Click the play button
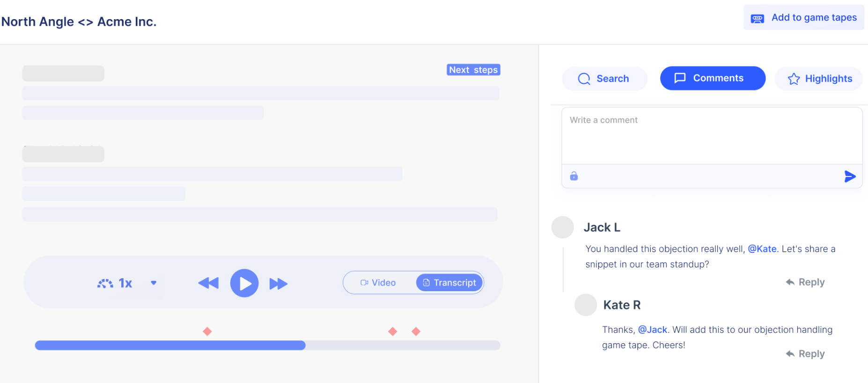 click(x=244, y=283)
